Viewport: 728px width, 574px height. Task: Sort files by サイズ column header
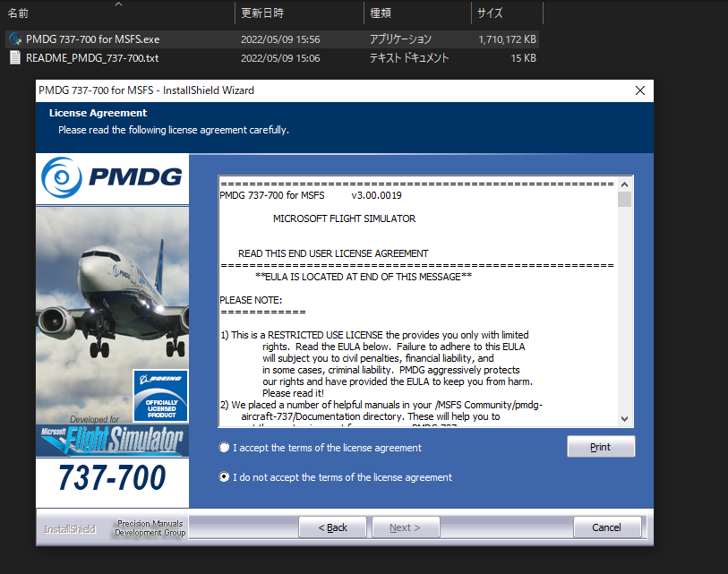[x=489, y=13]
